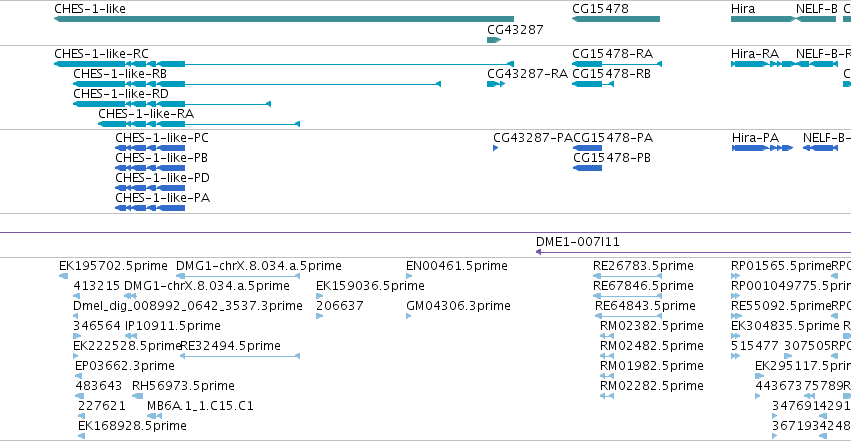Click the CG15478-RB transcript glyph

[593, 84]
